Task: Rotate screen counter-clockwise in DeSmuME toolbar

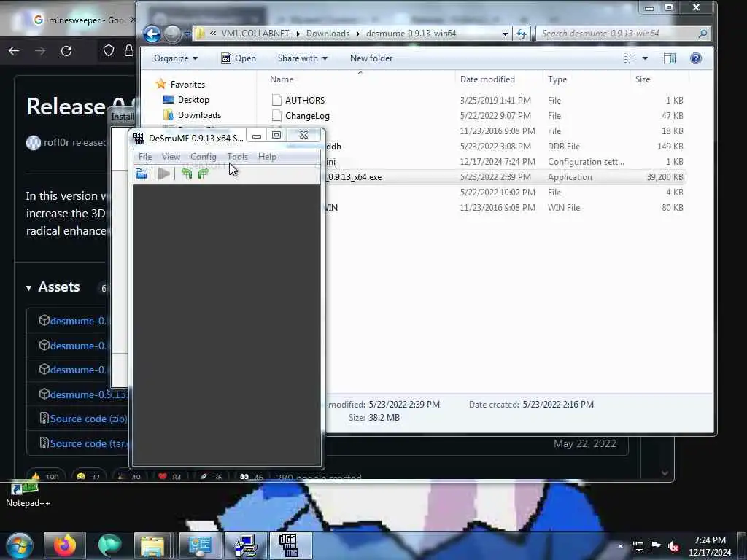Action: [x=187, y=174]
